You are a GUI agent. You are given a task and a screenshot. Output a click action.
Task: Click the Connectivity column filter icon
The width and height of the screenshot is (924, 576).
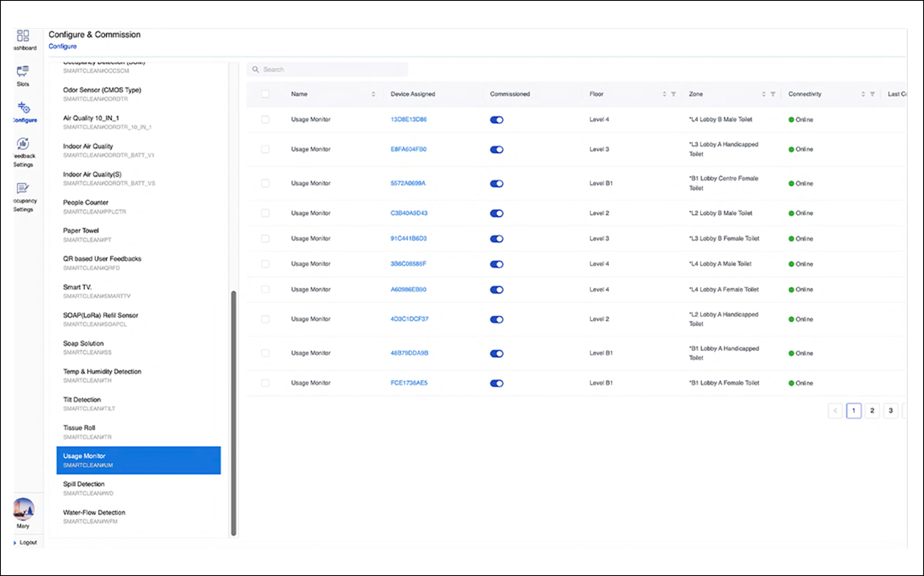tap(872, 94)
